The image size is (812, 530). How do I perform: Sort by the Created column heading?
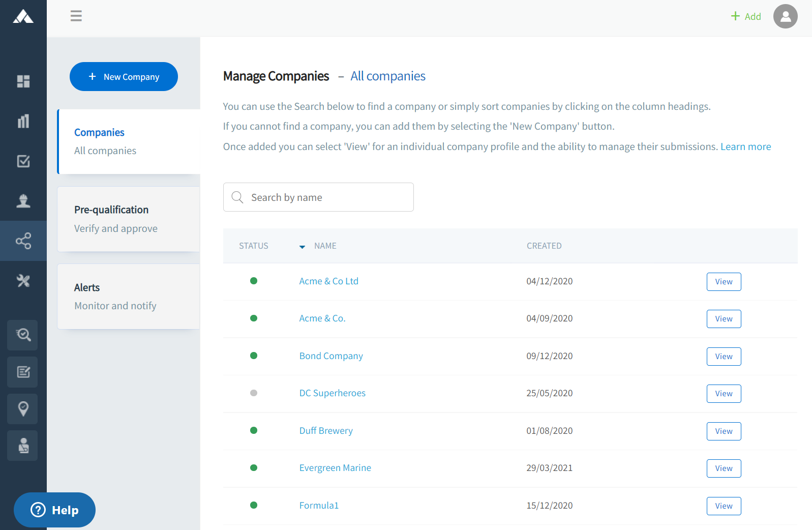click(544, 246)
